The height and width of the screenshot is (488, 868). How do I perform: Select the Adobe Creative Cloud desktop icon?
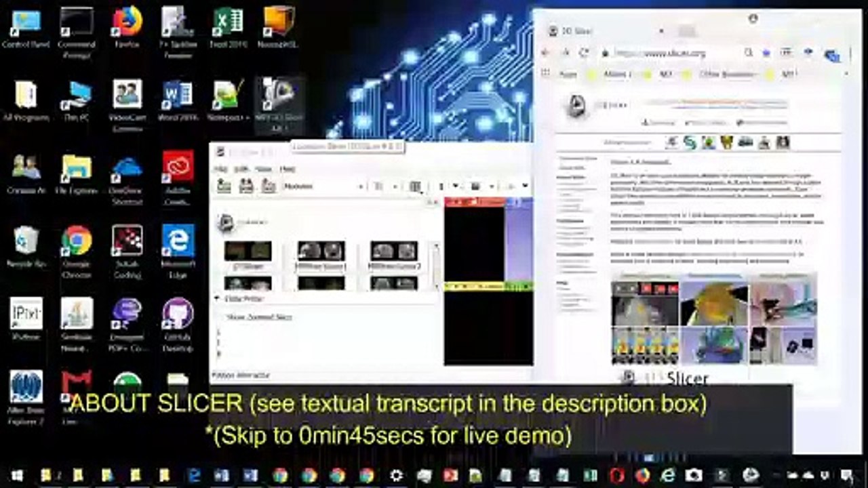point(178,176)
